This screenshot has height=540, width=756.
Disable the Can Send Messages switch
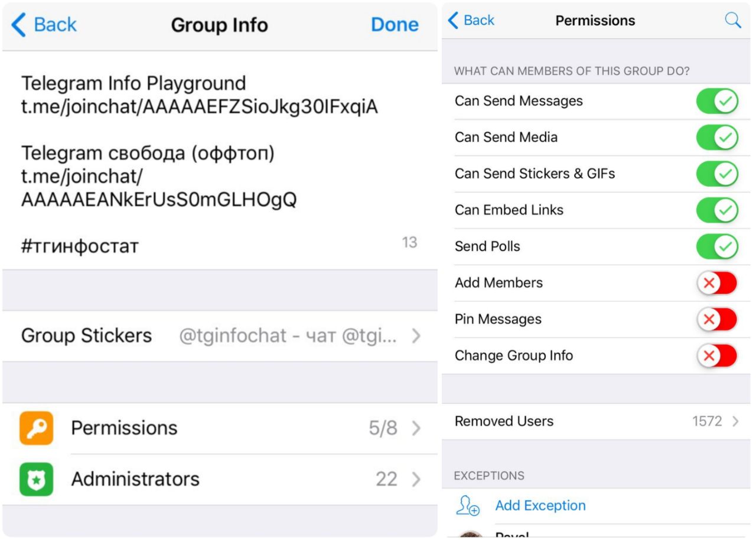(x=717, y=102)
